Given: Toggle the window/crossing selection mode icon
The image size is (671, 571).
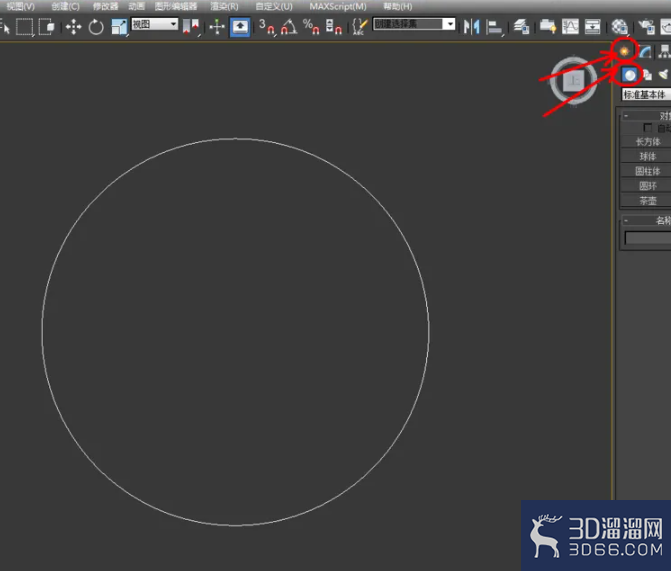Looking at the screenshot, I should 46,27.
